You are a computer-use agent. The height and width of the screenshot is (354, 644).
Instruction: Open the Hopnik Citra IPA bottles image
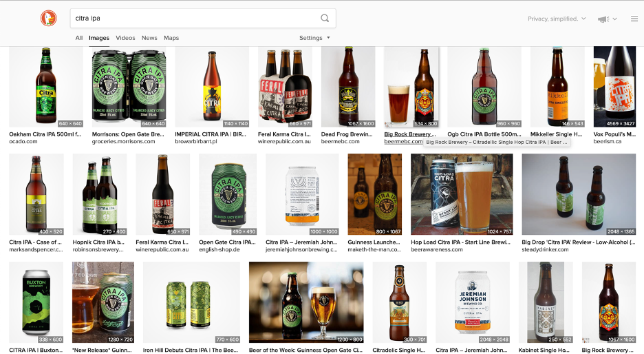point(100,194)
